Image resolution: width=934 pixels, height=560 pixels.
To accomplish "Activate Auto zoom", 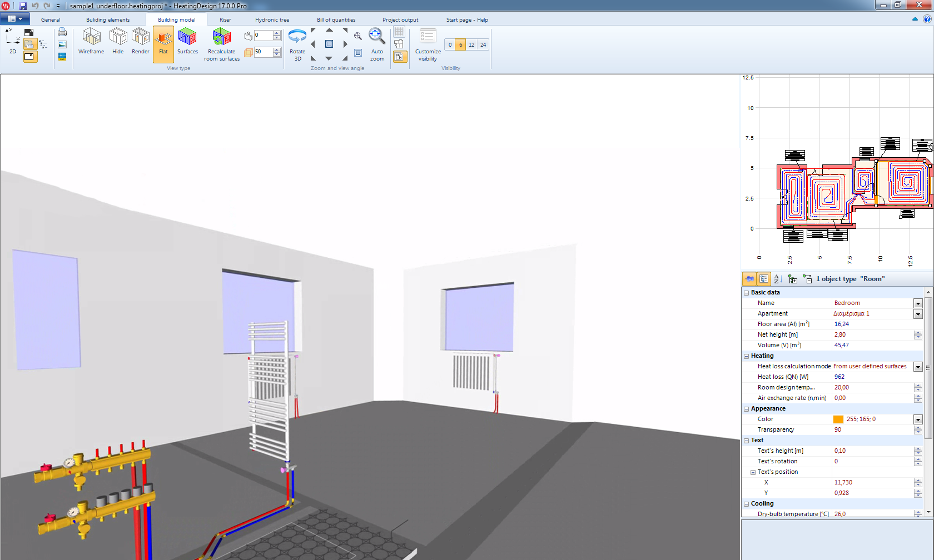I will point(377,44).
